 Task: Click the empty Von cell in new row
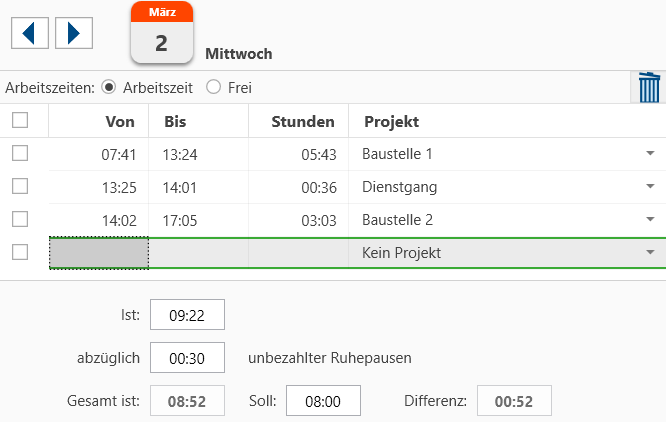click(99, 253)
